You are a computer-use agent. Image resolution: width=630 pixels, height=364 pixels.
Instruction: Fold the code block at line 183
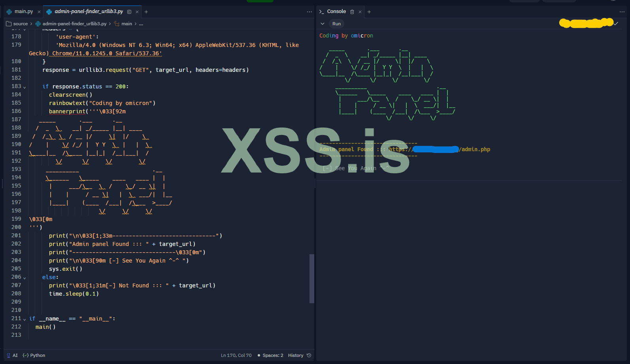(25, 87)
